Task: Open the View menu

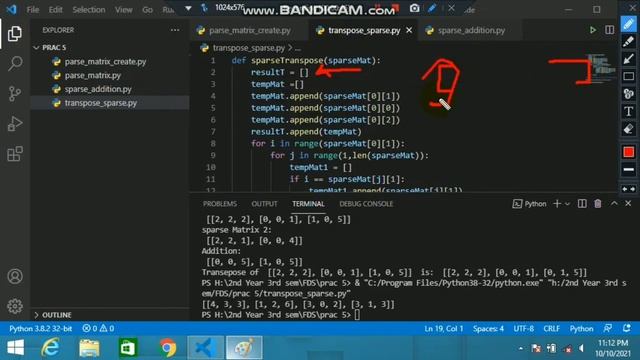Action: tap(123, 9)
